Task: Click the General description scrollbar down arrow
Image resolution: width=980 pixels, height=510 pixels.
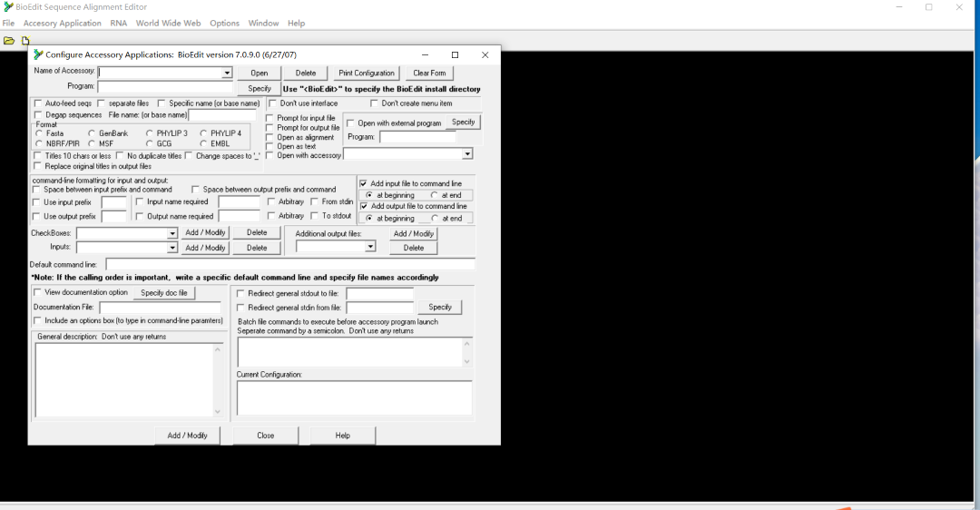Action: click(218, 411)
